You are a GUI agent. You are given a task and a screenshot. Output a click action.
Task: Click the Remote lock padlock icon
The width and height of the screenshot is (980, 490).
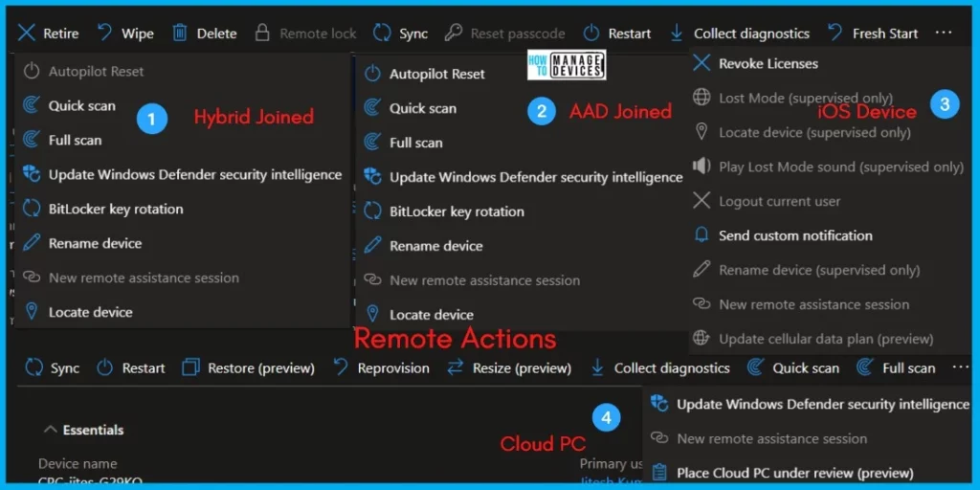pyautogui.click(x=262, y=33)
